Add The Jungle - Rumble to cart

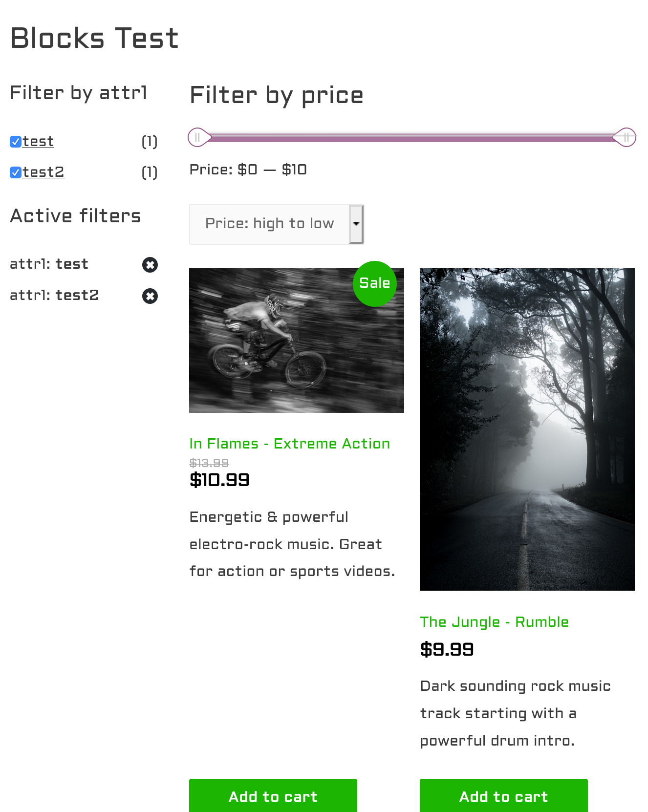point(503,796)
